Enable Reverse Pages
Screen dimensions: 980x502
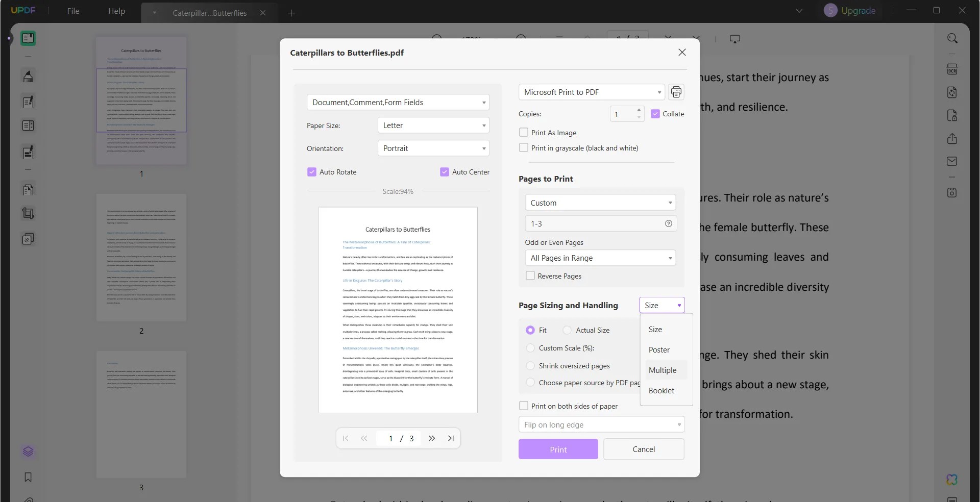point(531,275)
